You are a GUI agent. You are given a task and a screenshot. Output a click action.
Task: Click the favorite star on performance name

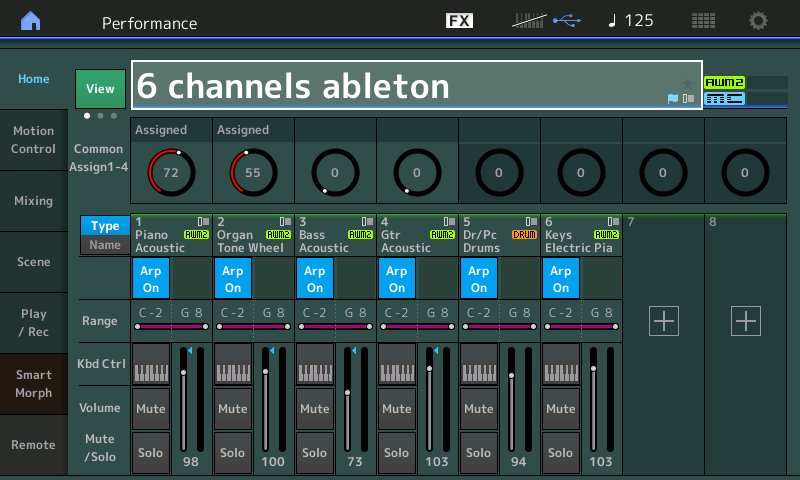click(688, 83)
